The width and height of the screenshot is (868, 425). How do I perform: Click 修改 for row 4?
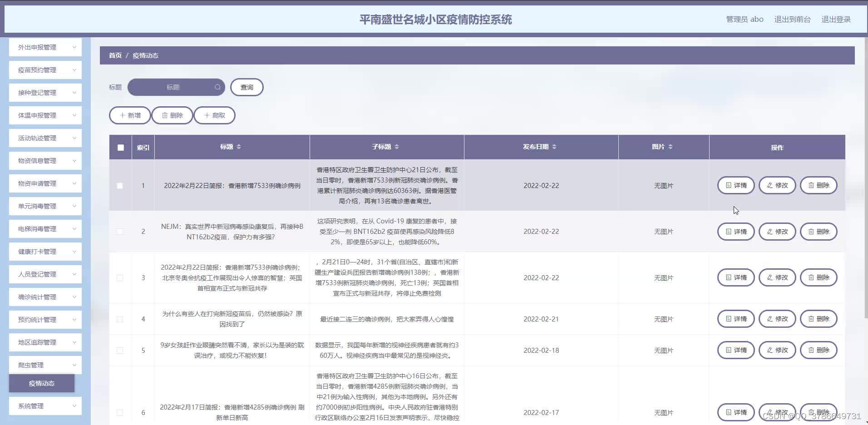tap(777, 319)
